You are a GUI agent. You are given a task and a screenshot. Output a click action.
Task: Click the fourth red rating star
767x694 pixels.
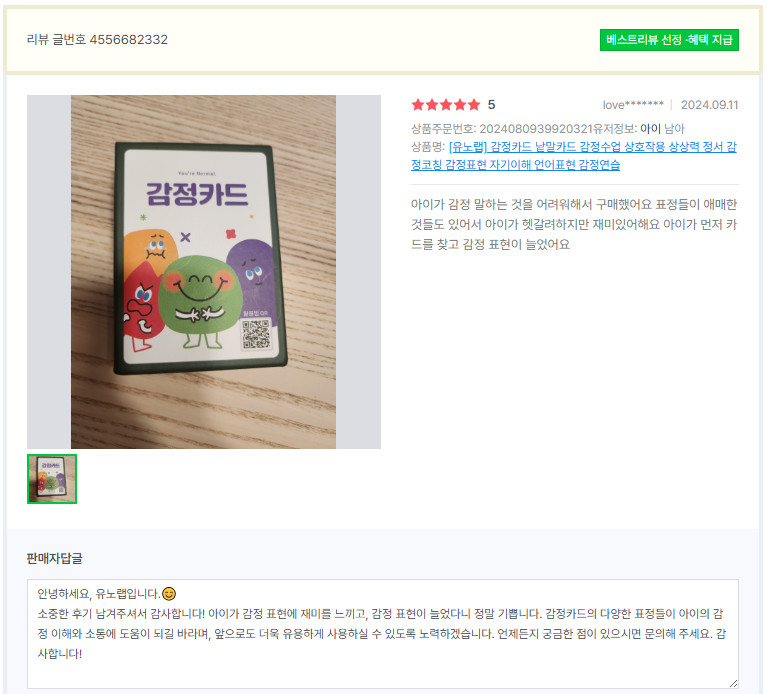click(x=460, y=105)
